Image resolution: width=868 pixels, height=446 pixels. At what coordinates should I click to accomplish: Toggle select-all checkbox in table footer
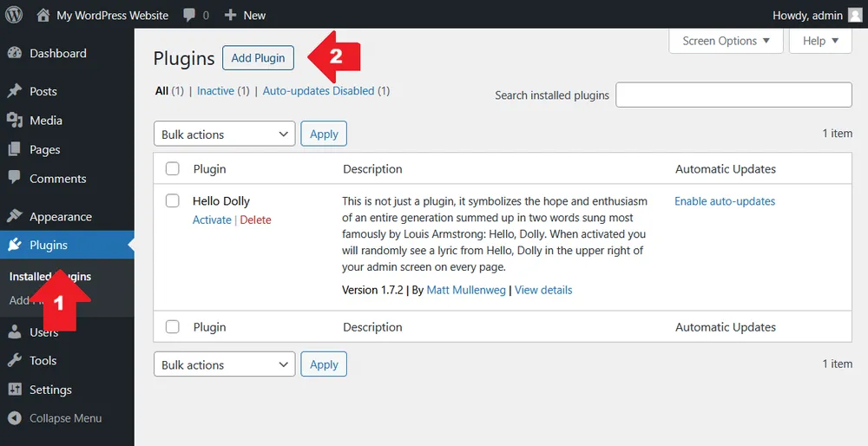[x=173, y=327]
